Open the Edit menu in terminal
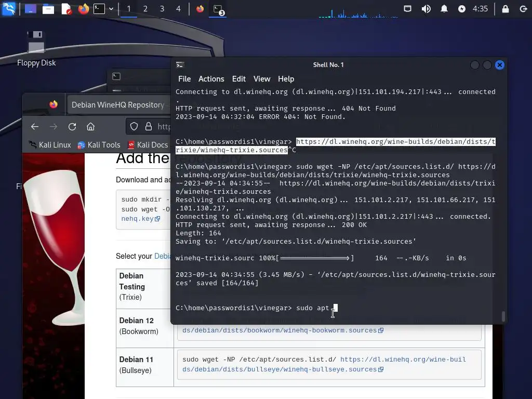The width and height of the screenshot is (532, 399). 239,79
